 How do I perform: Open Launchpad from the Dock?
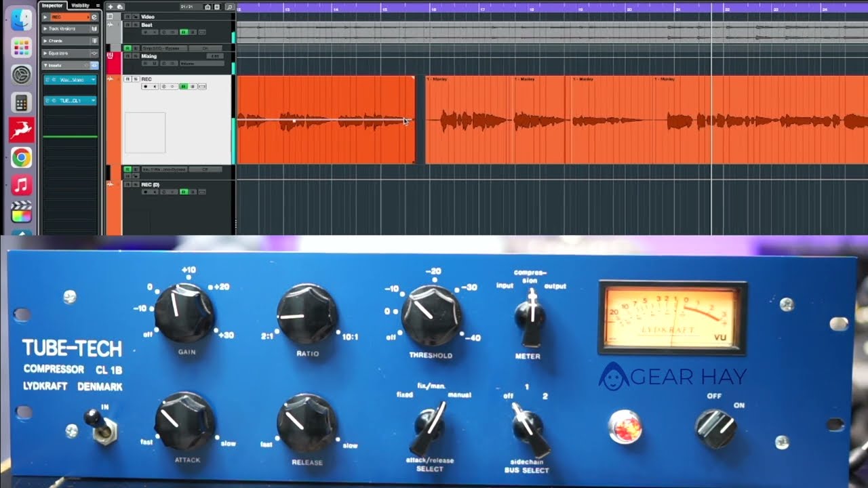point(21,47)
